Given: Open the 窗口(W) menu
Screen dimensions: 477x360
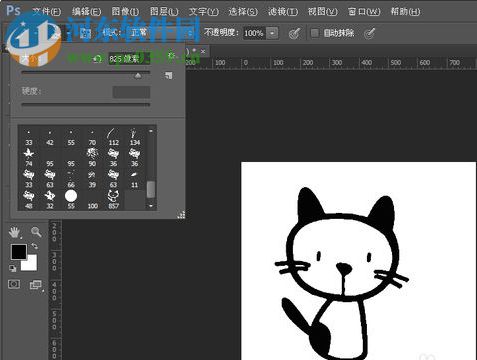Looking at the screenshot, I should (364, 12).
